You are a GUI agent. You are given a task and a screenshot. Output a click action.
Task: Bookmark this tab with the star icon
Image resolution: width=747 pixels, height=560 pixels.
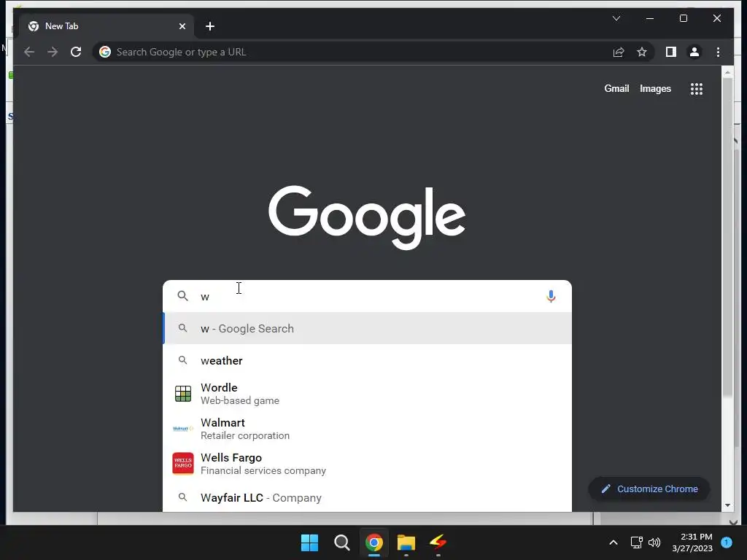tap(642, 52)
